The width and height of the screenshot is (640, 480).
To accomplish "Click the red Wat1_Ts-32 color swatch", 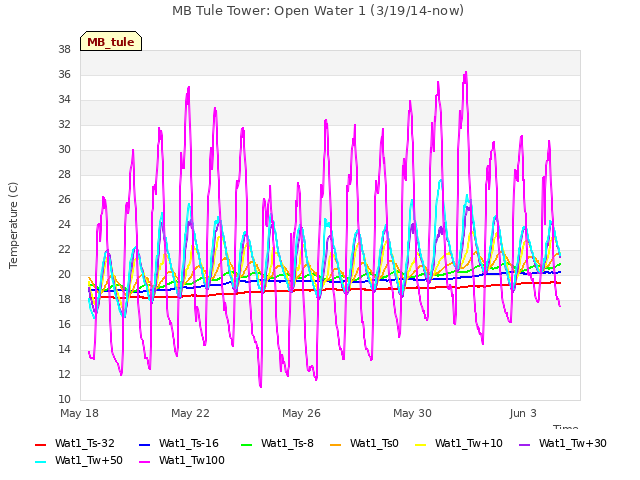I will (x=40, y=444).
